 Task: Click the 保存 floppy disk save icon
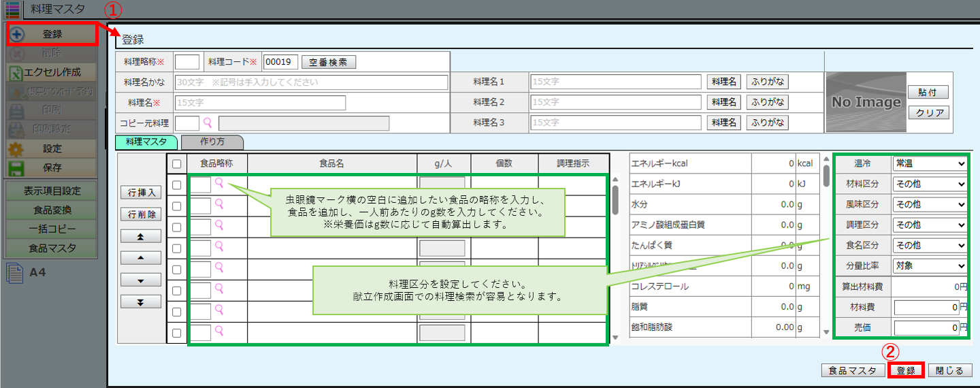click(17, 167)
